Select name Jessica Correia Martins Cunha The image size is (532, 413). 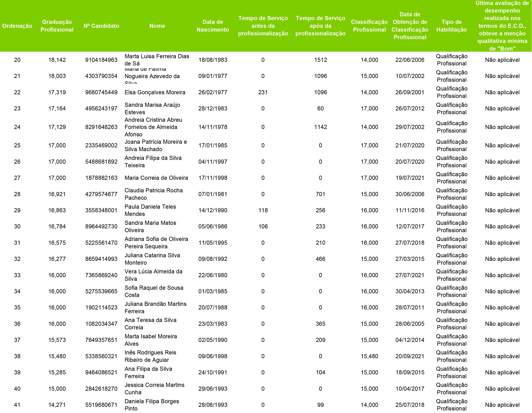coord(155,388)
